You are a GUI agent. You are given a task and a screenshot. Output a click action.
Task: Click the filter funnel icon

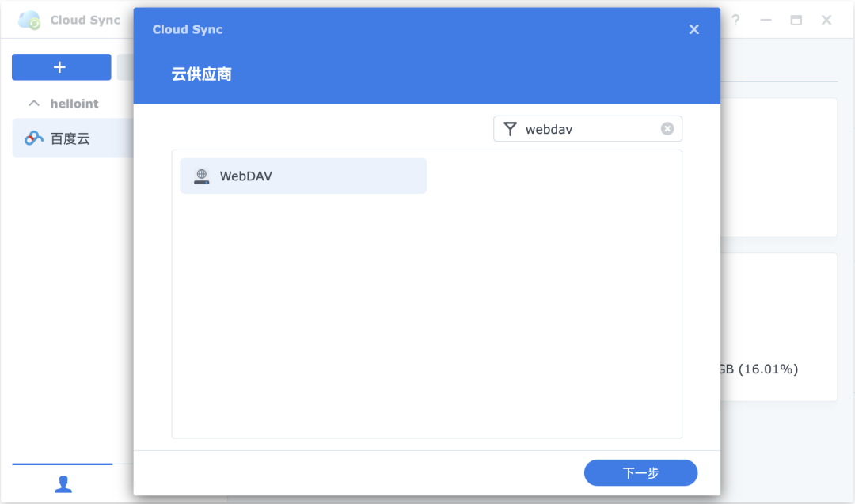[x=510, y=129]
